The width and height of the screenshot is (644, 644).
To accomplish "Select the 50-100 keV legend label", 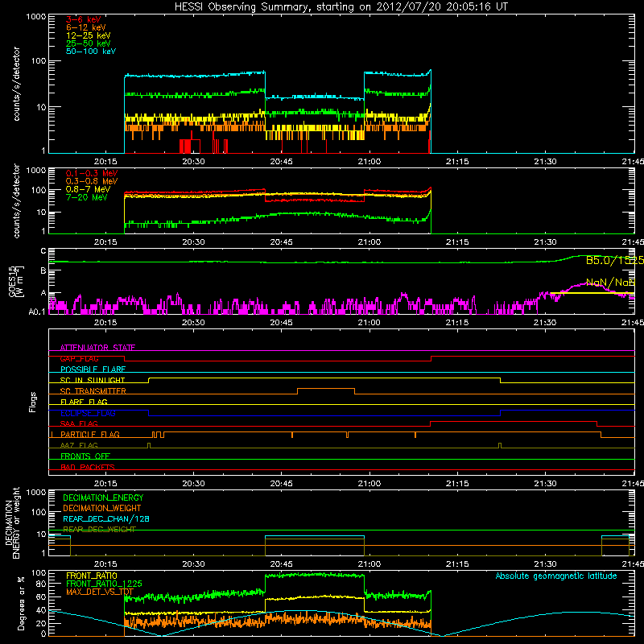I will pos(91,52).
